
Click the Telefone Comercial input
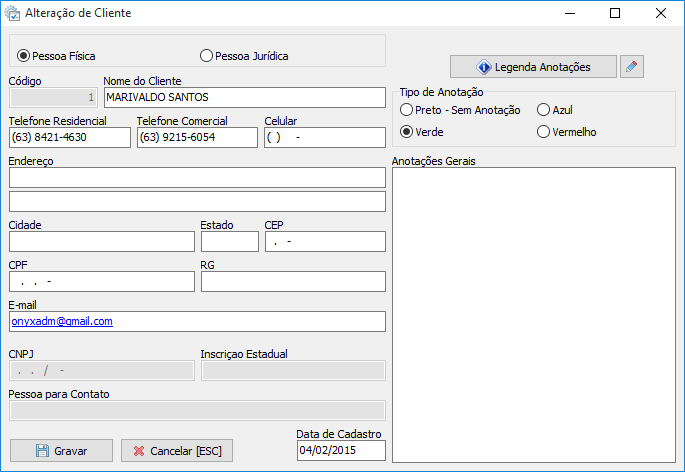point(197,137)
